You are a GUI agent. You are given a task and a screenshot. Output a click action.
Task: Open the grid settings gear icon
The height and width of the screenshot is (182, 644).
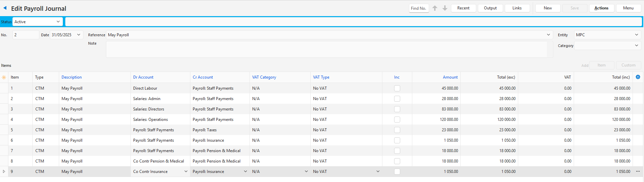click(638, 77)
